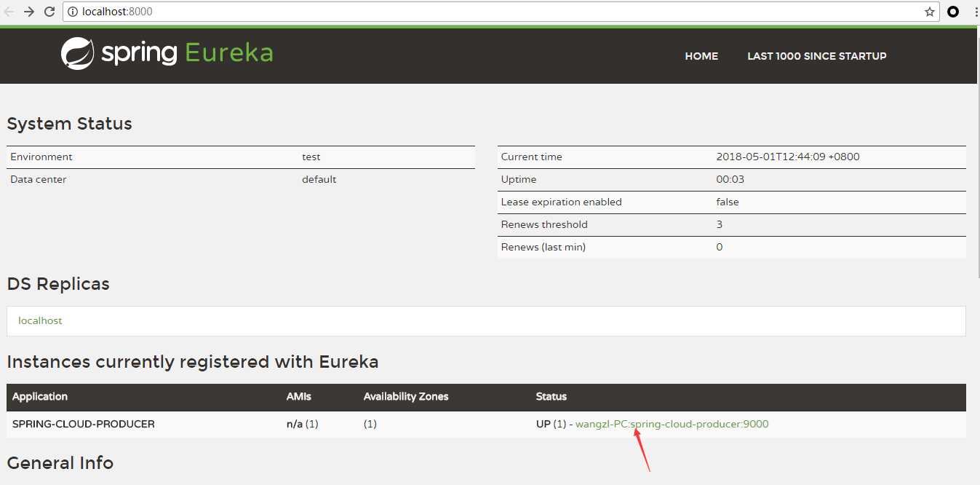Open the HOME nav item
Screen dimensions: 980x485
(x=701, y=56)
